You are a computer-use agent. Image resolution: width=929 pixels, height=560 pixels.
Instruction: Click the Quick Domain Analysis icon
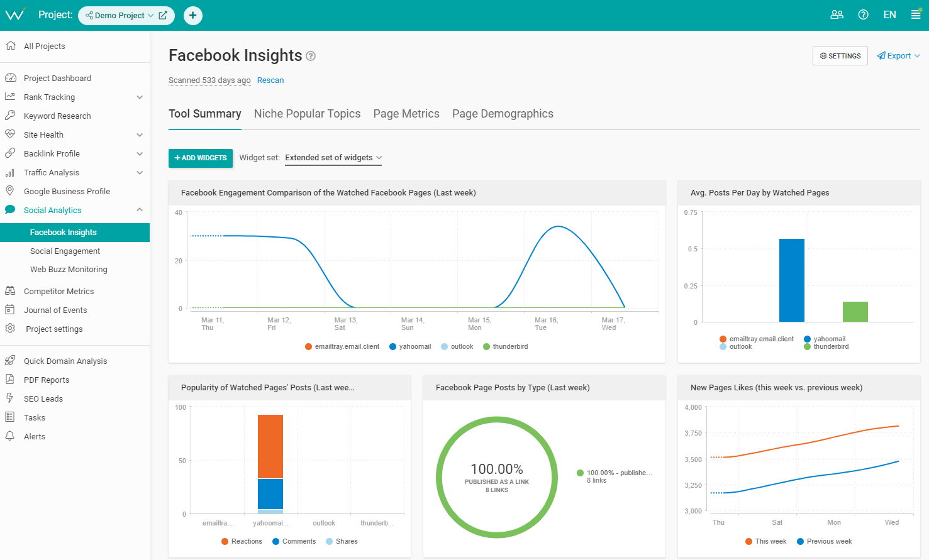[10, 361]
